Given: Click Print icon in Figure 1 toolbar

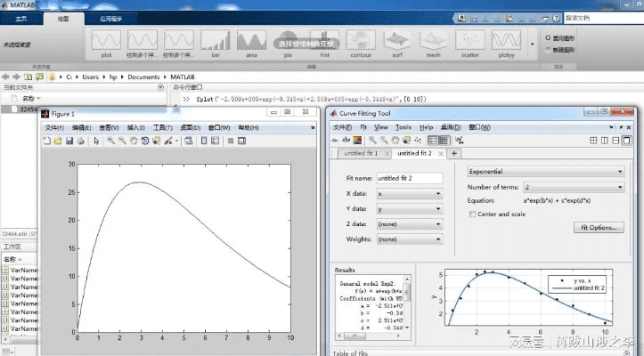Looking at the screenshot, I should [x=81, y=141].
